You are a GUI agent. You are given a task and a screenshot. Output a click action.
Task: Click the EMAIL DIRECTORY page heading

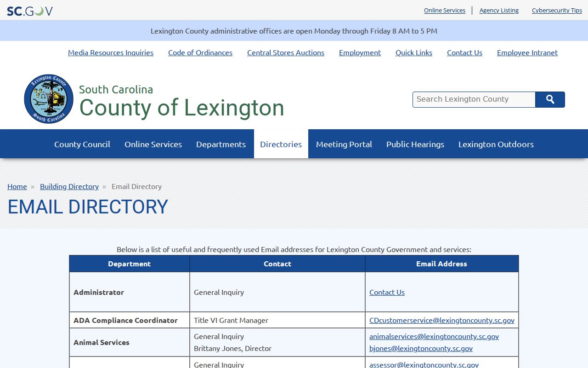pos(88,207)
